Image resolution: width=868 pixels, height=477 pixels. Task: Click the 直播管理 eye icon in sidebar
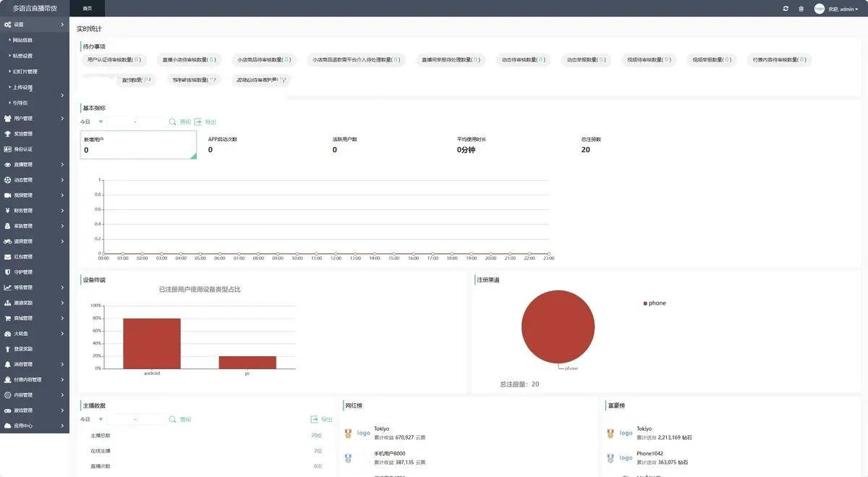7,164
